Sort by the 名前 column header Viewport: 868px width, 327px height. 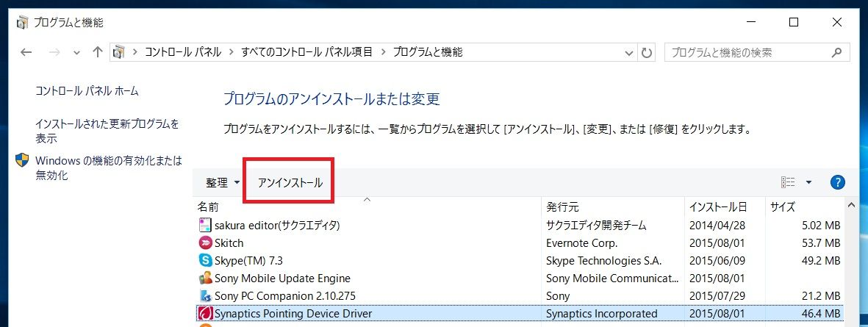(367, 207)
